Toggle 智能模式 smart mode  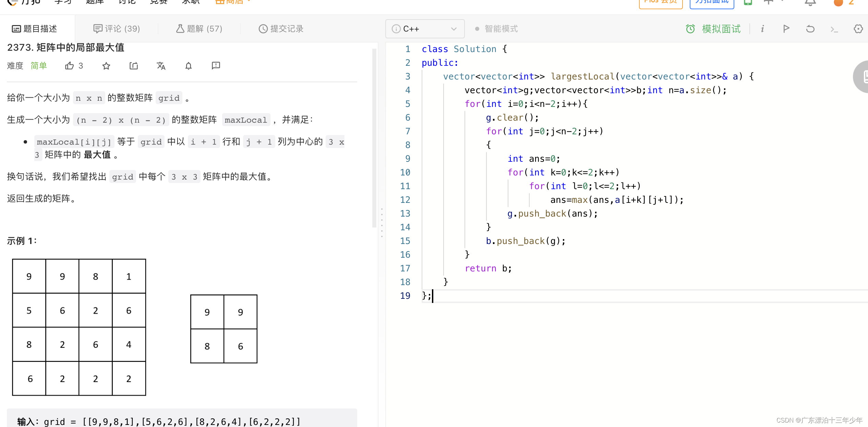[496, 29]
